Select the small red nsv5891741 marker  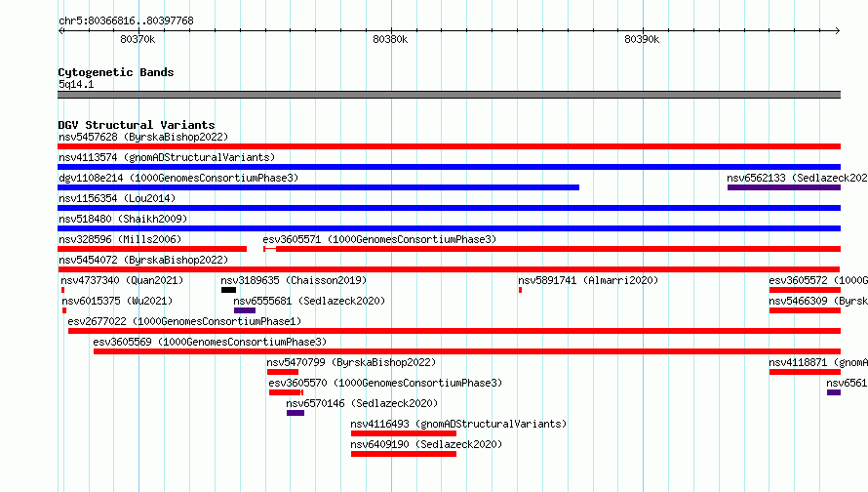coord(521,290)
